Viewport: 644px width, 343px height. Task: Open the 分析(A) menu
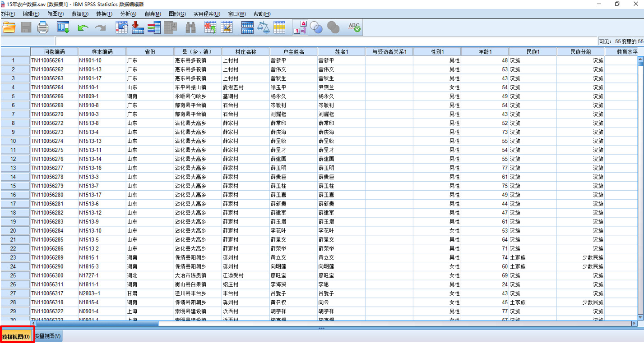coord(128,14)
